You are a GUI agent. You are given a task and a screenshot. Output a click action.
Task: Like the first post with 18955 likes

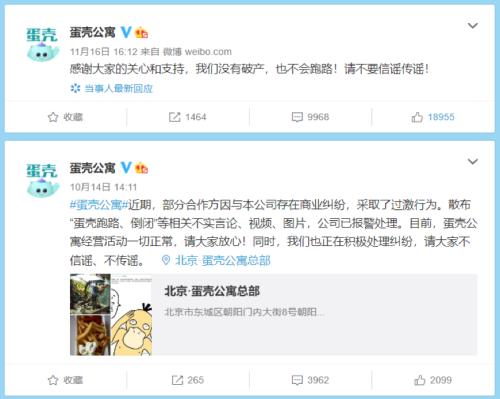coord(433,117)
